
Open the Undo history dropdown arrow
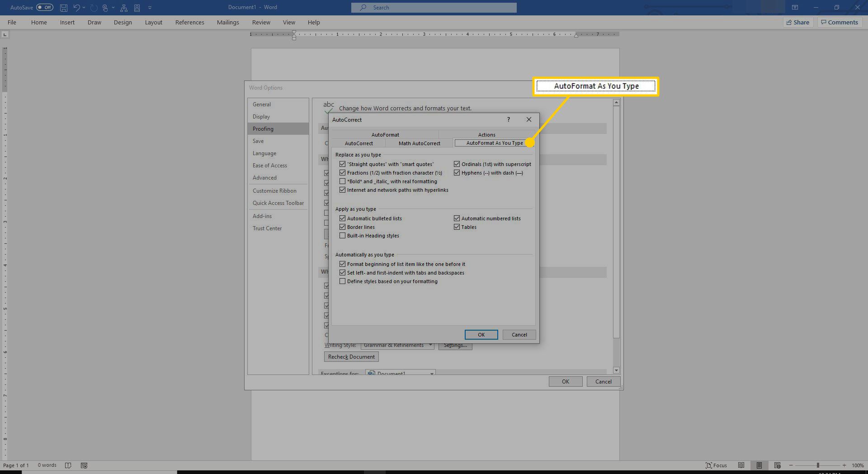[x=84, y=8]
